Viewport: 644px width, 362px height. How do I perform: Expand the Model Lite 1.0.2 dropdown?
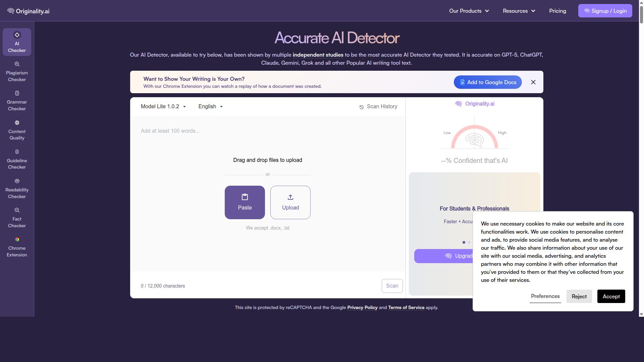tap(163, 107)
